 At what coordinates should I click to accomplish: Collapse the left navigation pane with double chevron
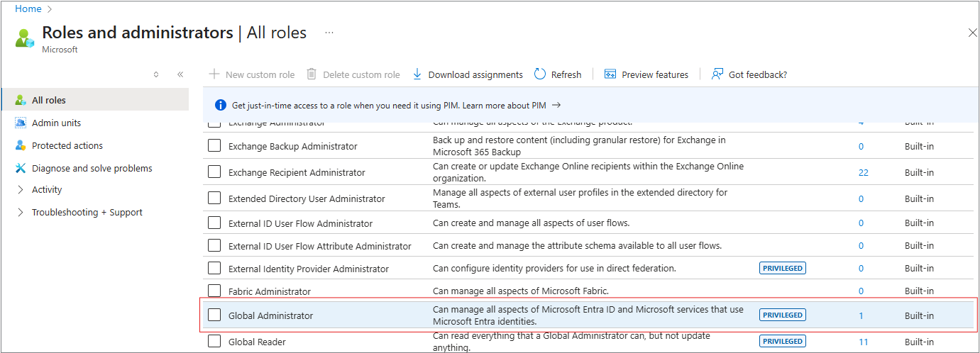tap(180, 74)
